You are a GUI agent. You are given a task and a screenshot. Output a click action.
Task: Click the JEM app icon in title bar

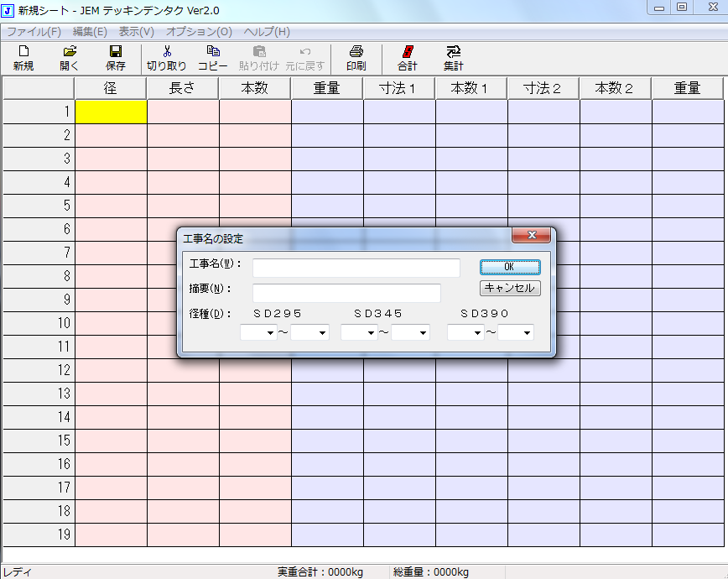pos(8,10)
